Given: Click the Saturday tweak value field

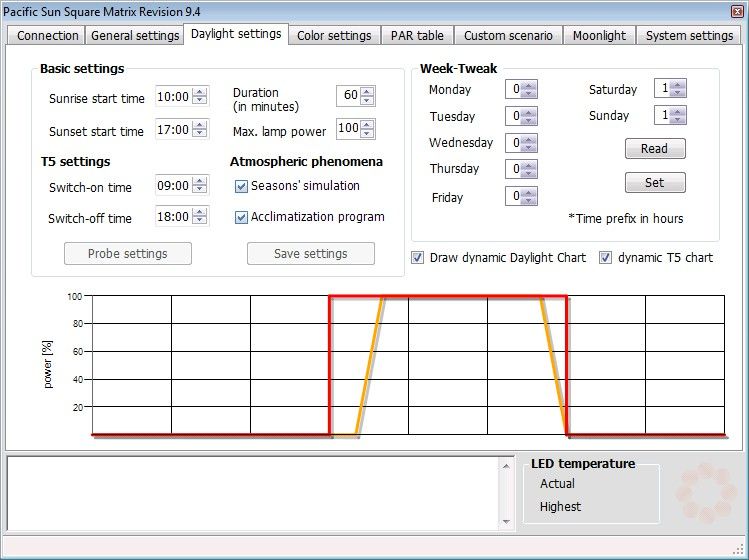Looking at the screenshot, I should pyautogui.click(x=662, y=88).
